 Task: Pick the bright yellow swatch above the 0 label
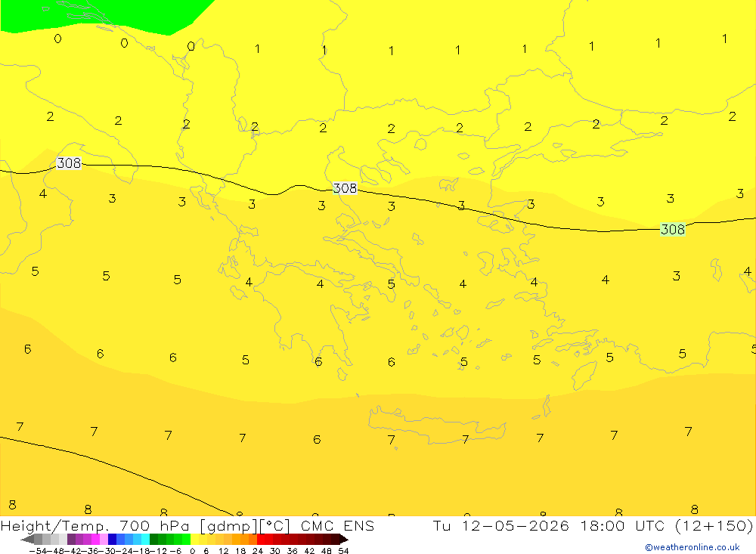pos(195,540)
